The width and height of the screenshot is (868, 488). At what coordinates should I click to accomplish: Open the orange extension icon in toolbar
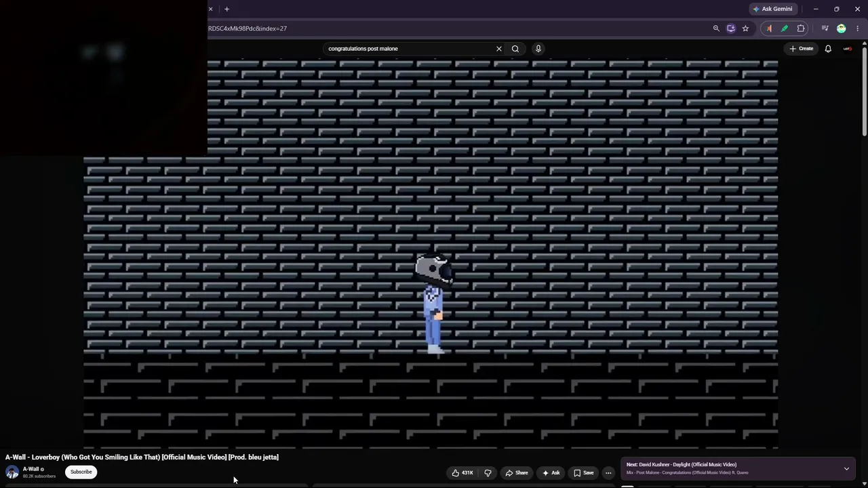click(x=769, y=28)
